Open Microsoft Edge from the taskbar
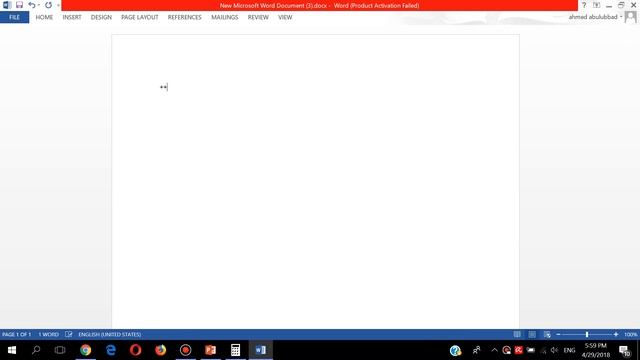640x360 pixels. tap(111, 350)
